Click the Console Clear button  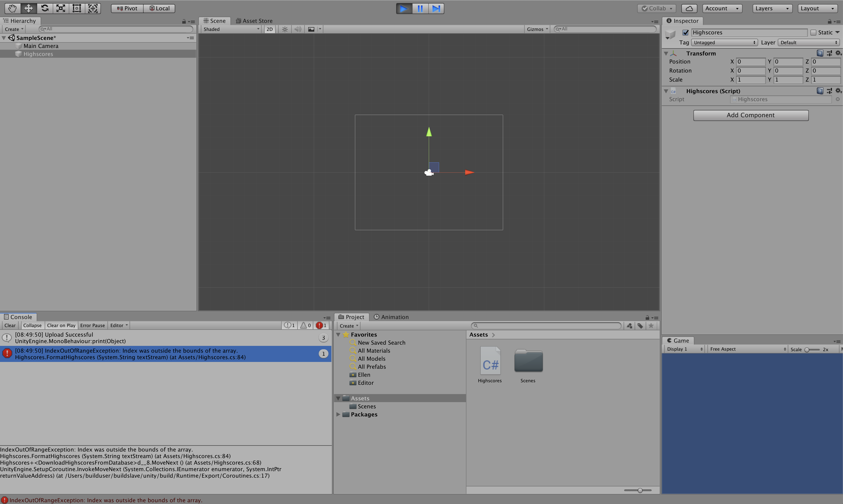10,325
